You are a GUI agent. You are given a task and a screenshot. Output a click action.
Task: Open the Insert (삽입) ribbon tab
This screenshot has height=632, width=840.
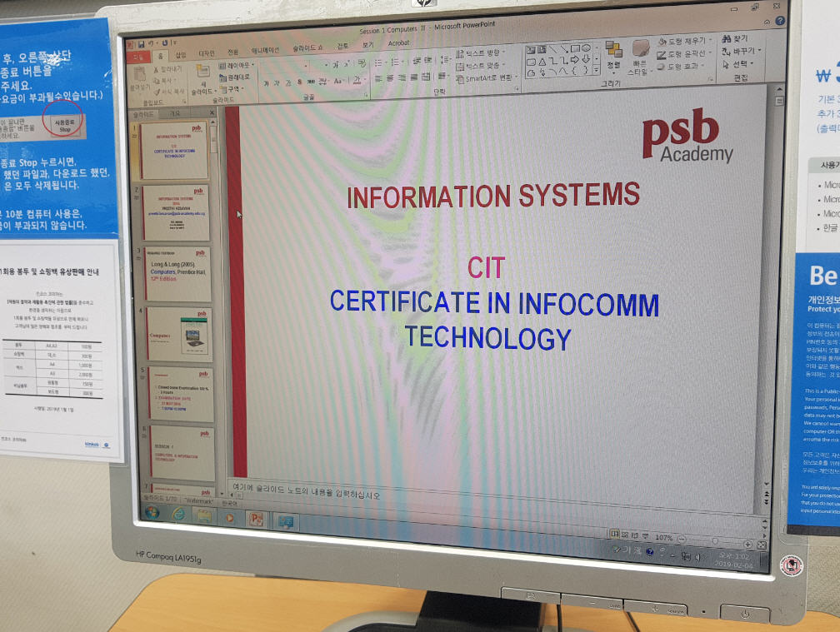(x=181, y=55)
